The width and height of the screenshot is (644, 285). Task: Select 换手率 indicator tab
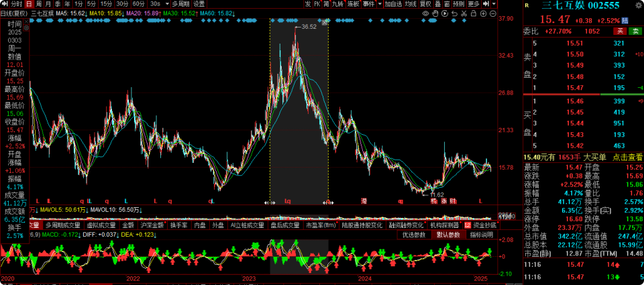coord(179,225)
